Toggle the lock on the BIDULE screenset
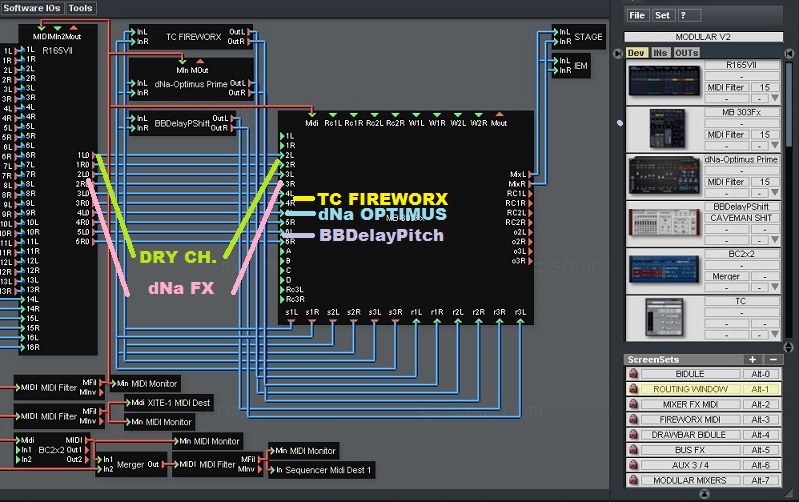Screen dimensions: 799x502 tap(633, 374)
